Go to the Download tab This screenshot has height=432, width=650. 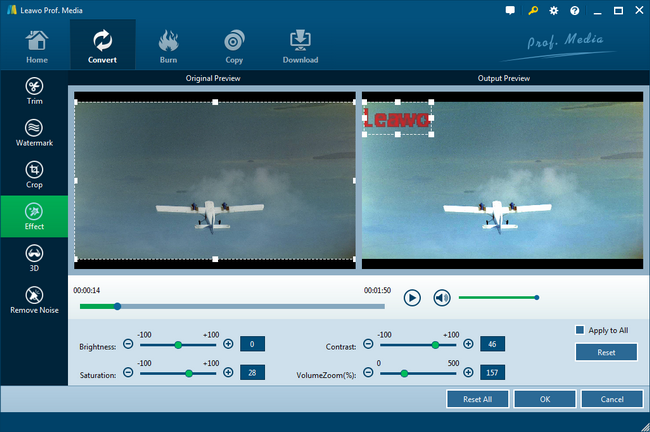click(x=300, y=45)
